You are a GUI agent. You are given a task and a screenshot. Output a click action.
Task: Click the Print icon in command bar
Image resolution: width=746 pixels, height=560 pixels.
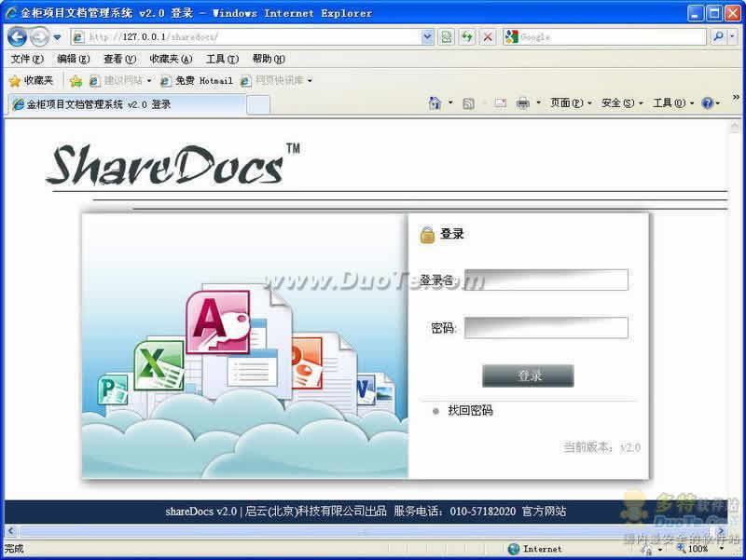pos(522,103)
